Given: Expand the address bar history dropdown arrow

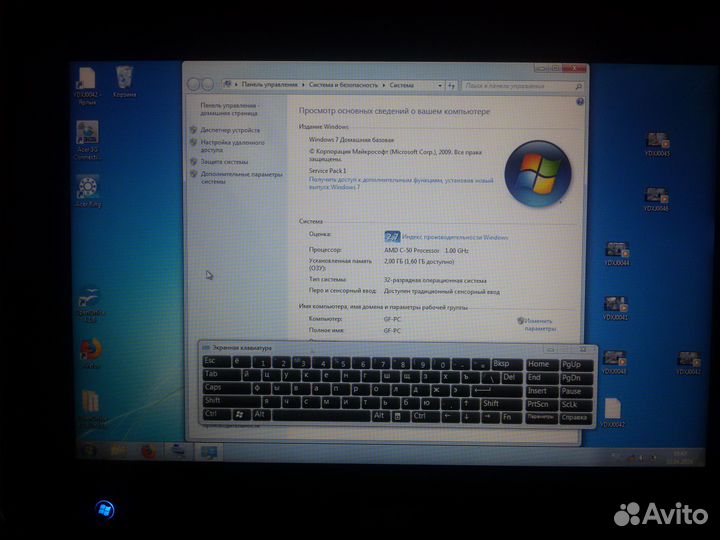Looking at the screenshot, I should (439, 85).
